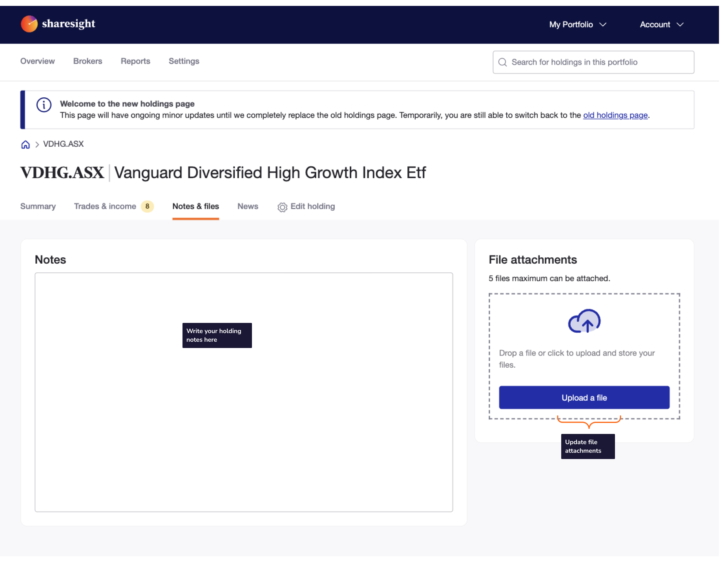Click the gear icon beside Edit holding
The image size is (728, 563).
coord(282,207)
